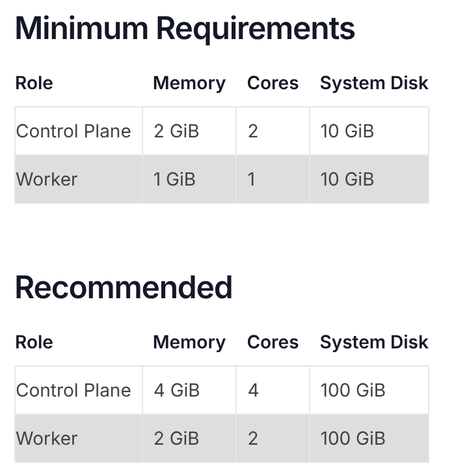This screenshot has width=456, height=476.
Task: Click minimum Control Plane's 10 GiB disk cell
Action: coord(347,132)
